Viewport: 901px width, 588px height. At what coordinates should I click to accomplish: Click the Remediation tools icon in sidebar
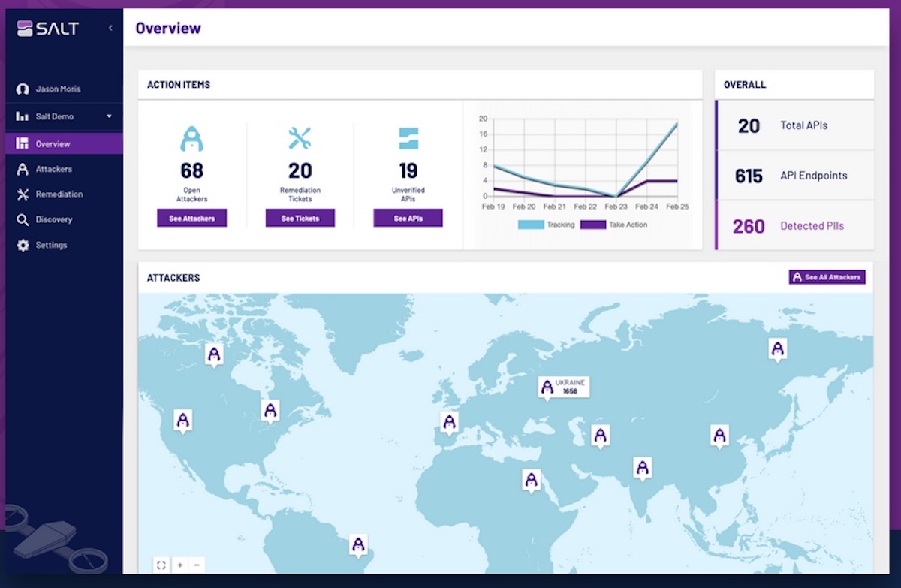tap(23, 194)
